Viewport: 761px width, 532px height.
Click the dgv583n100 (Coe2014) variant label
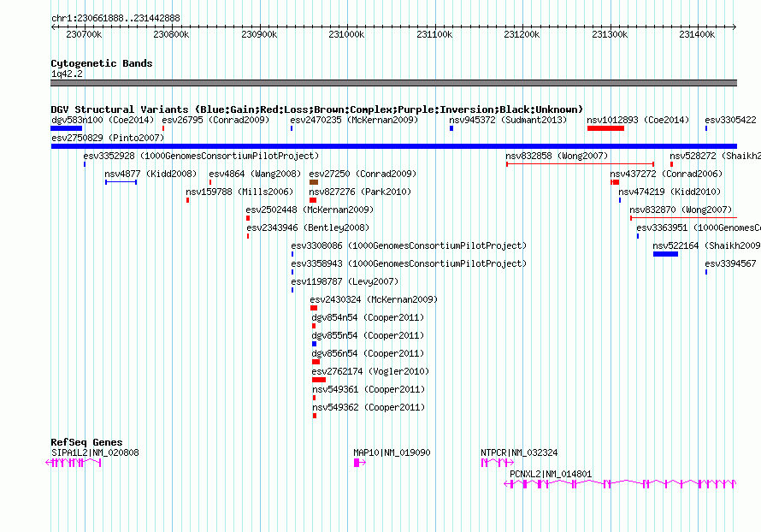103,120
